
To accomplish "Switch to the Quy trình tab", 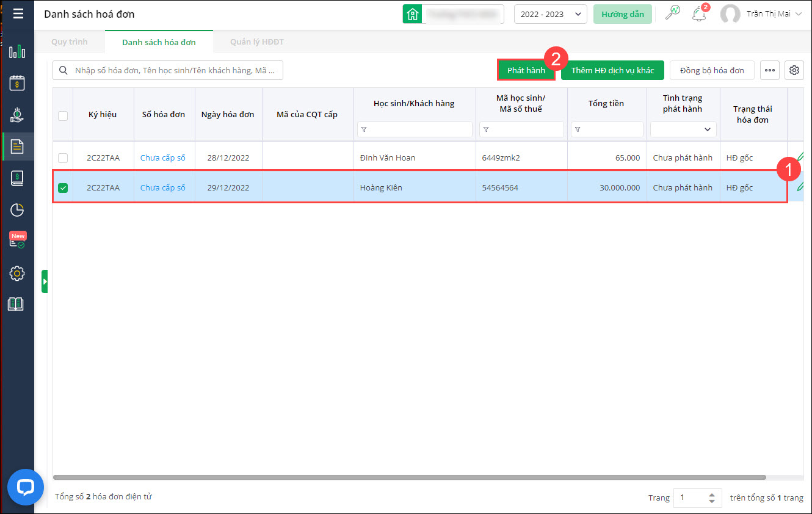I will pos(70,42).
